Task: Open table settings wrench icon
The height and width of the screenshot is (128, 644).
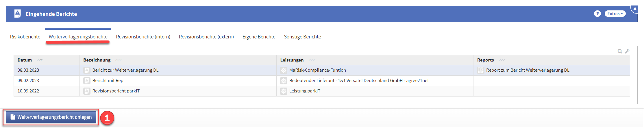Action: click(x=627, y=51)
